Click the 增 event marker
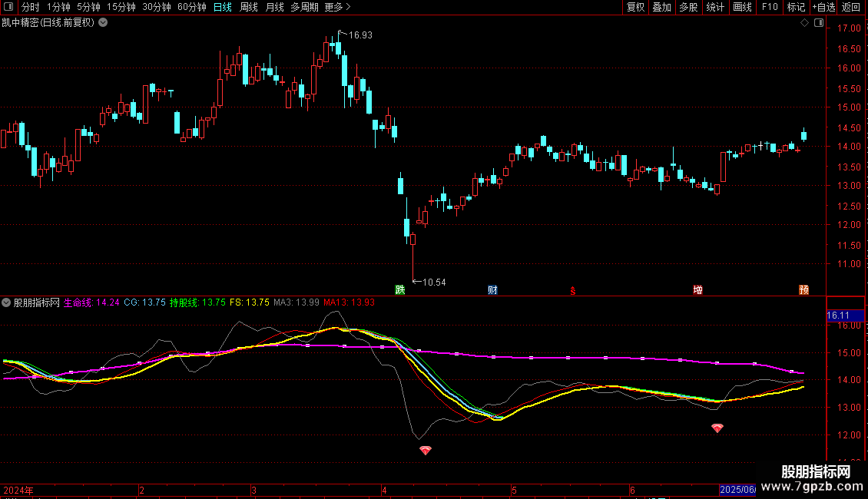 (697, 290)
